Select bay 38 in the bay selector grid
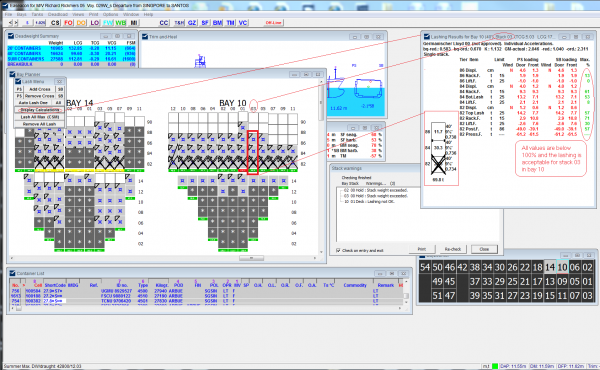 click(474, 267)
